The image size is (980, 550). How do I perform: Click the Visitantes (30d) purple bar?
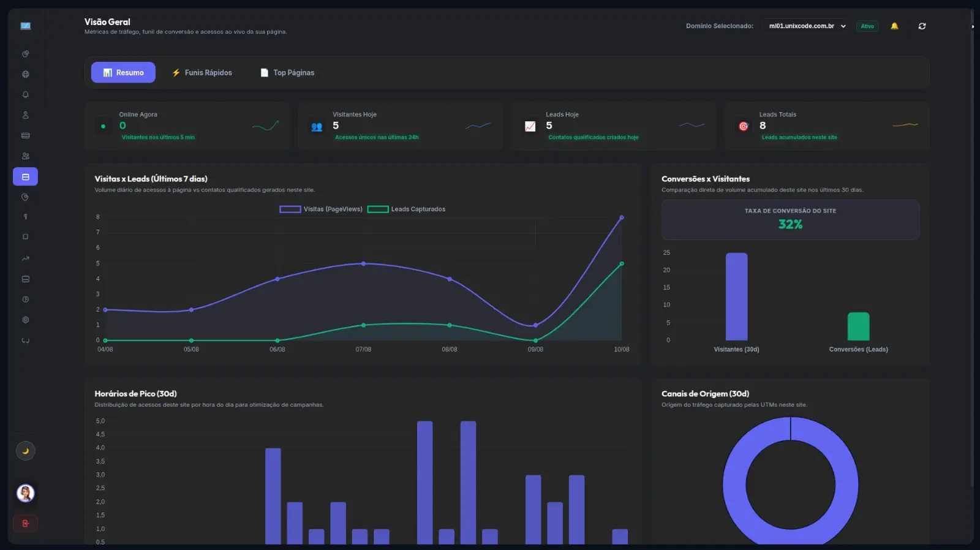point(736,296)
